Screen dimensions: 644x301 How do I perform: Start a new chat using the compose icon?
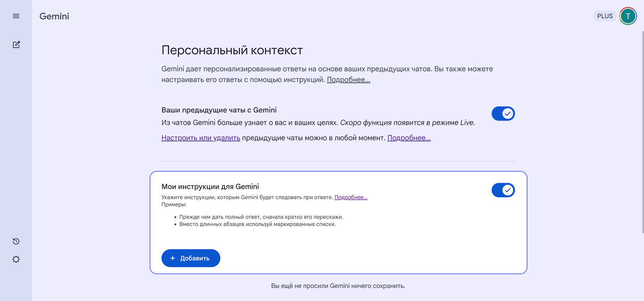[16, 44]
